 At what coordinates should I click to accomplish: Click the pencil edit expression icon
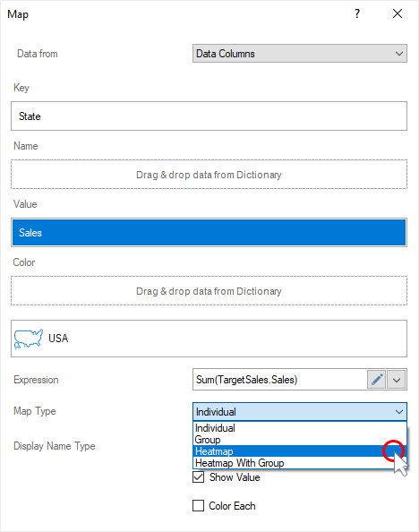[x=376, y=380]
